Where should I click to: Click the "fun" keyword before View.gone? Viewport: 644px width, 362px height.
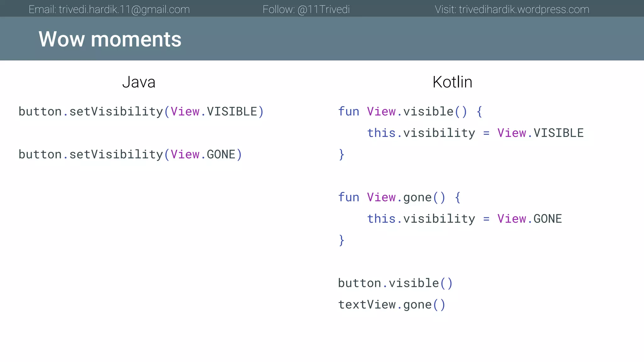coord(348,197)
